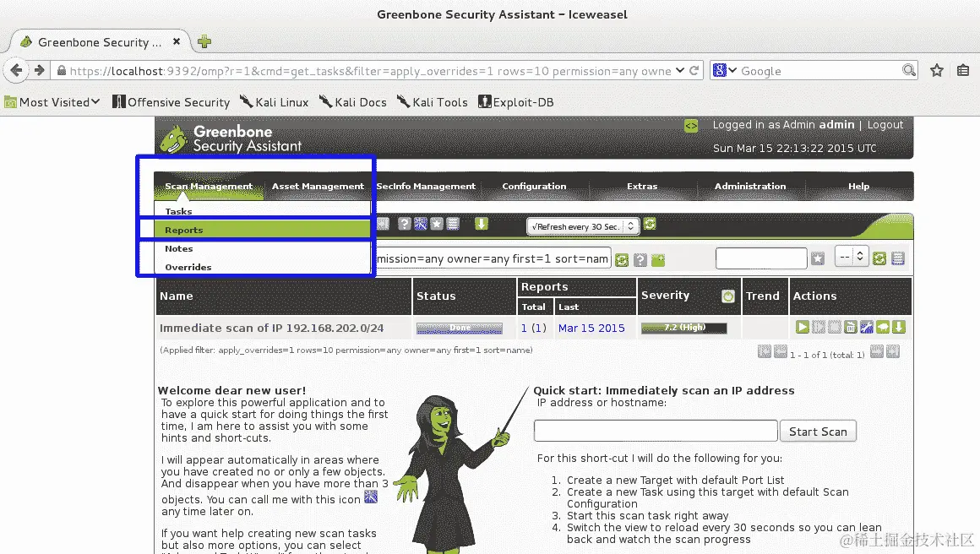Move the Immediate scan task to trashcan
980x554 pixels.
tap(851, 327)
